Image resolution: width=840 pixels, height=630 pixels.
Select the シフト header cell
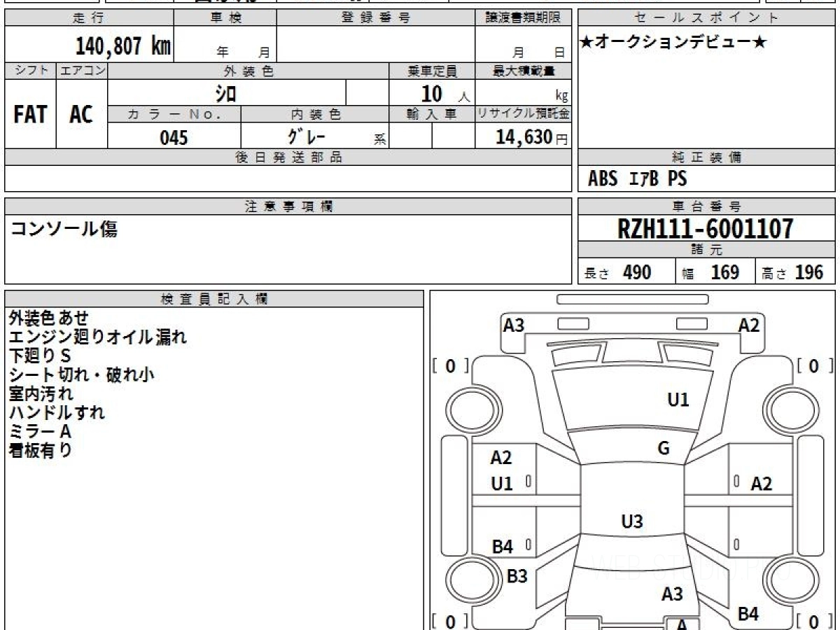[x=31, y=71]
